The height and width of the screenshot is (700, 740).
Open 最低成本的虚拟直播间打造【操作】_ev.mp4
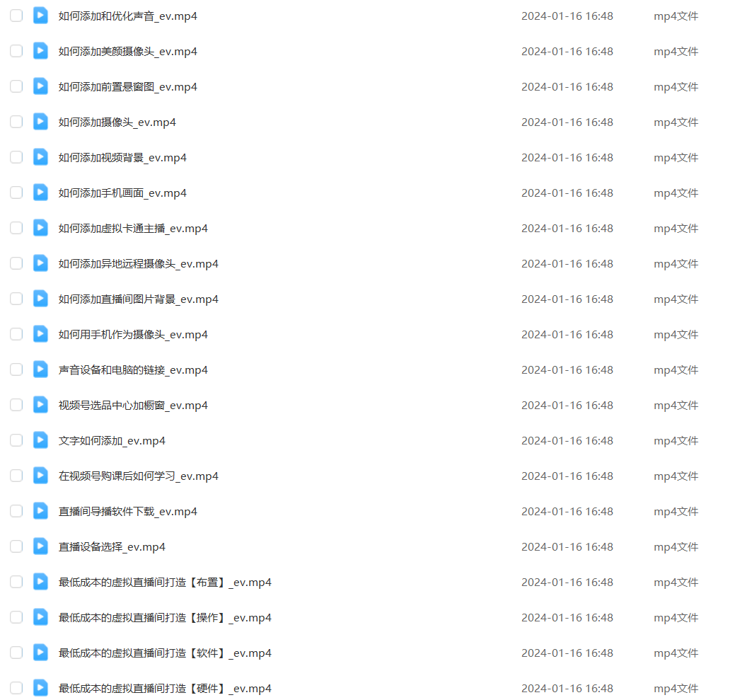[165, 618]
